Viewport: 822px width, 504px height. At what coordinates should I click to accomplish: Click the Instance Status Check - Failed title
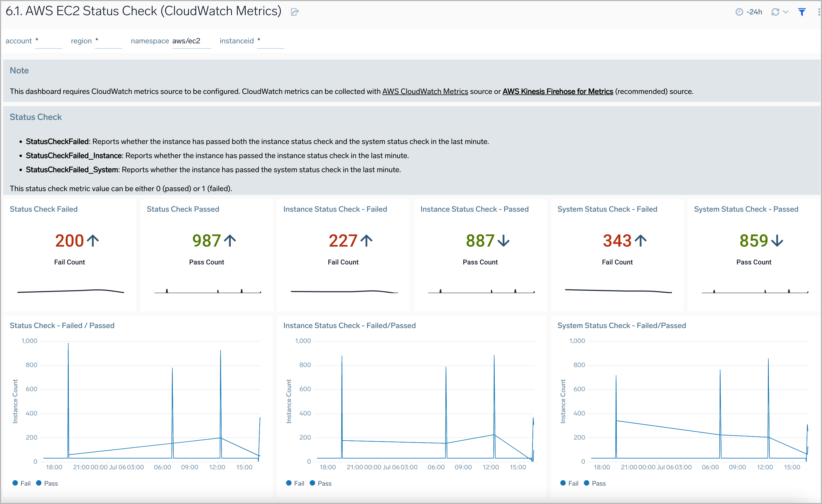coord(335,209)
